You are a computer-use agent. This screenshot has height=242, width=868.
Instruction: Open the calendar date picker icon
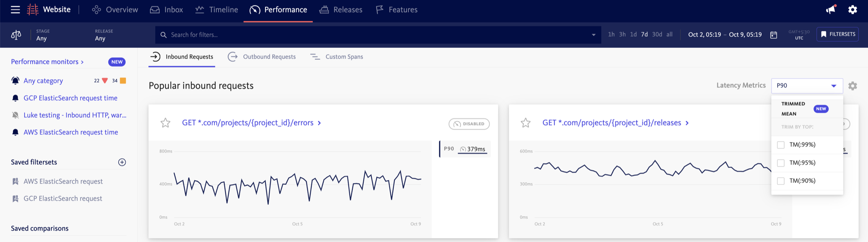coord(773,35)
